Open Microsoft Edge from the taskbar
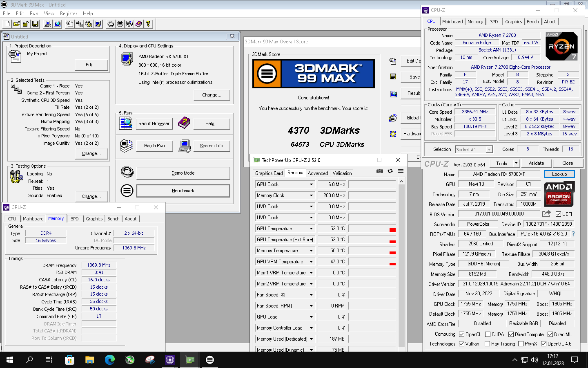Viewport: 588px width, 368px height. [110, 360]
